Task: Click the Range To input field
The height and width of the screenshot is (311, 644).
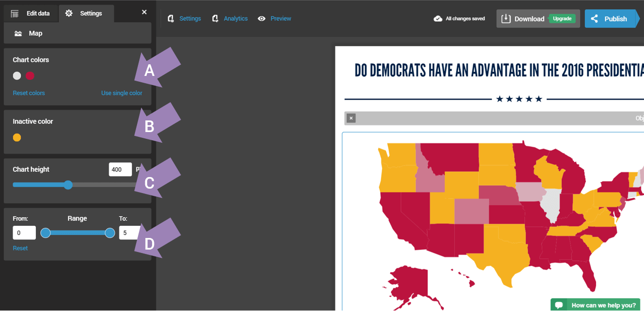Action: 130,233
